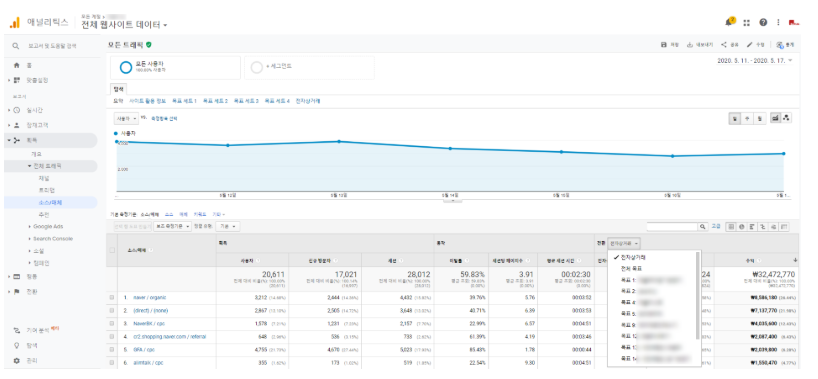Open the 관리 admin gear icon
Viewport: 818px width, 379px height.
tap(17, 361)
